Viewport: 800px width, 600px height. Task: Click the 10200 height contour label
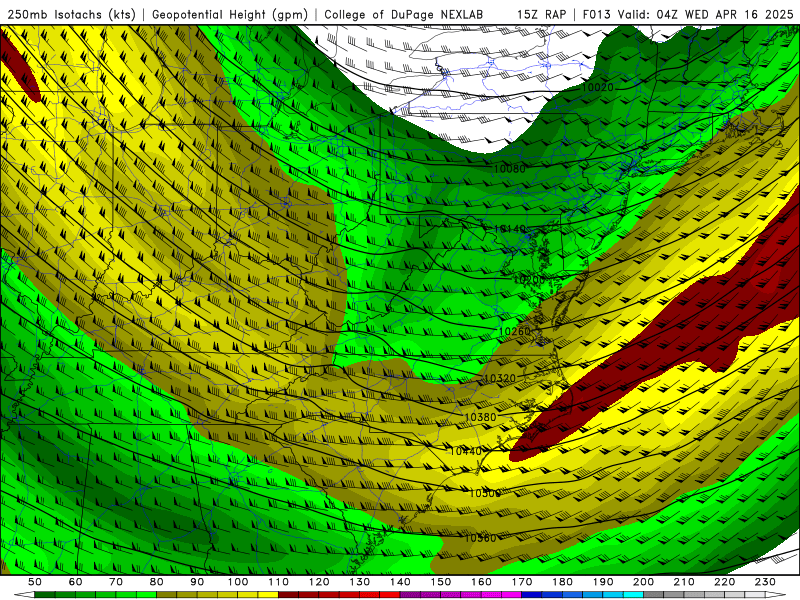(x=529, y=280)
